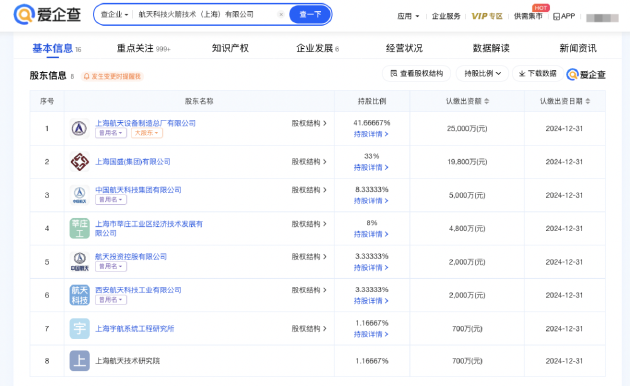Click the blurred user account area
Image resolution: width=630 pixels, height=386 pixels.
coord(602,18)
